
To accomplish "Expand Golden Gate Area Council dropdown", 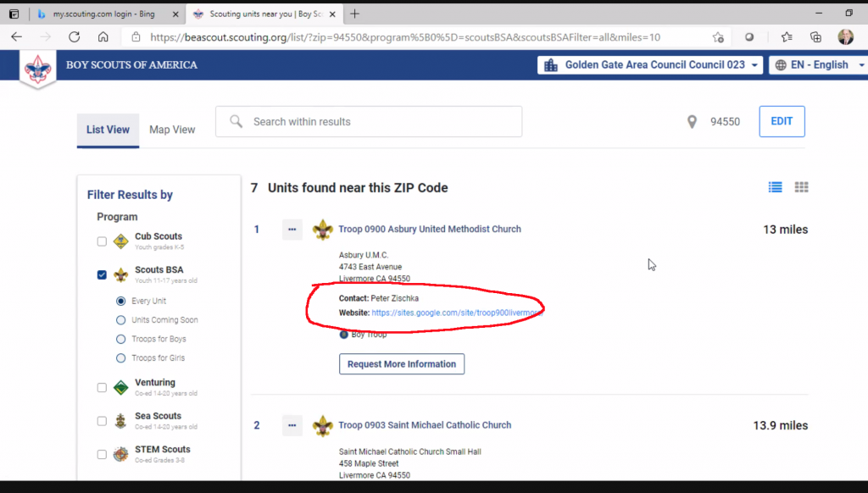I will point(650,65).
